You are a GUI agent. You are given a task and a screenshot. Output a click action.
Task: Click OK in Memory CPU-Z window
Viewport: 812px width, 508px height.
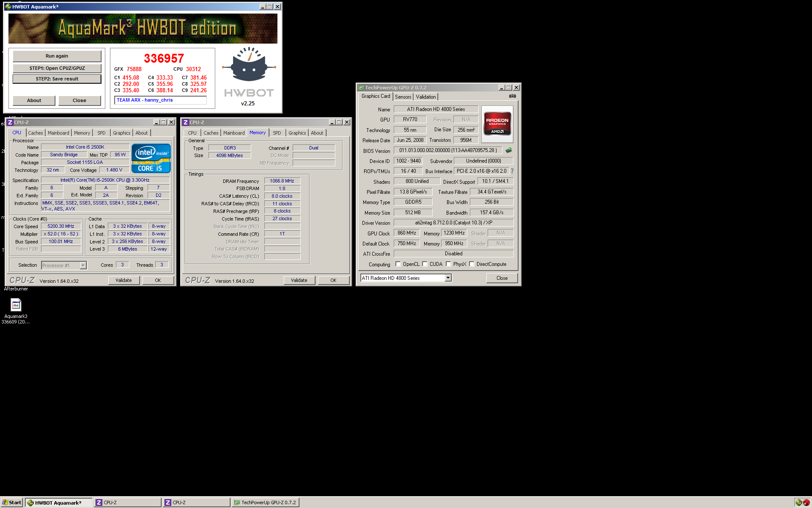click(x=333, y=280)
